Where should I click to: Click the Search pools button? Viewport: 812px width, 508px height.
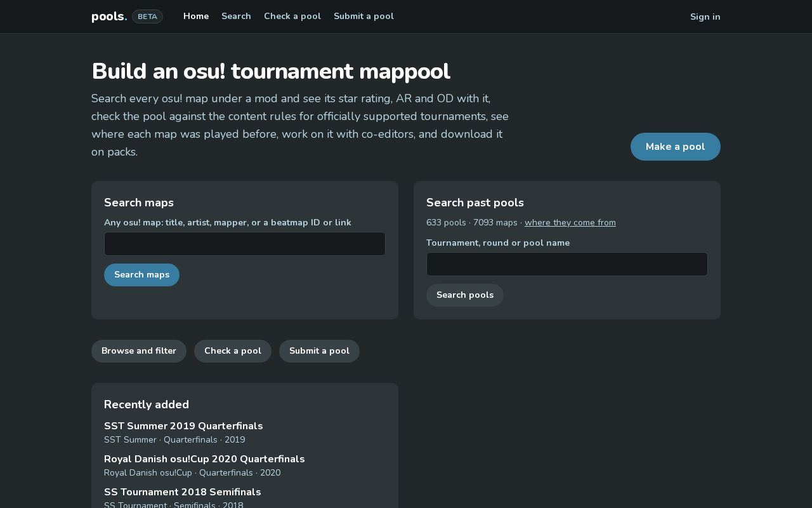[465, 295]
